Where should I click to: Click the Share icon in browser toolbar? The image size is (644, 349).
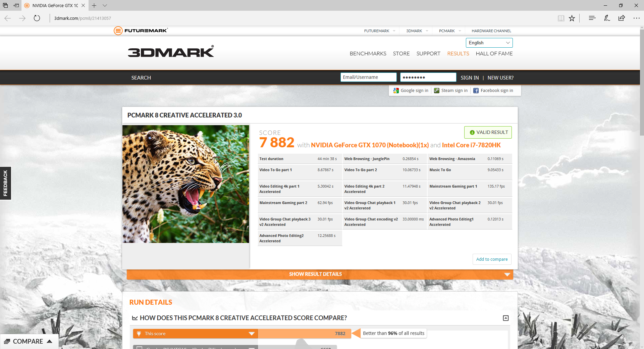(x=622, y=18)
